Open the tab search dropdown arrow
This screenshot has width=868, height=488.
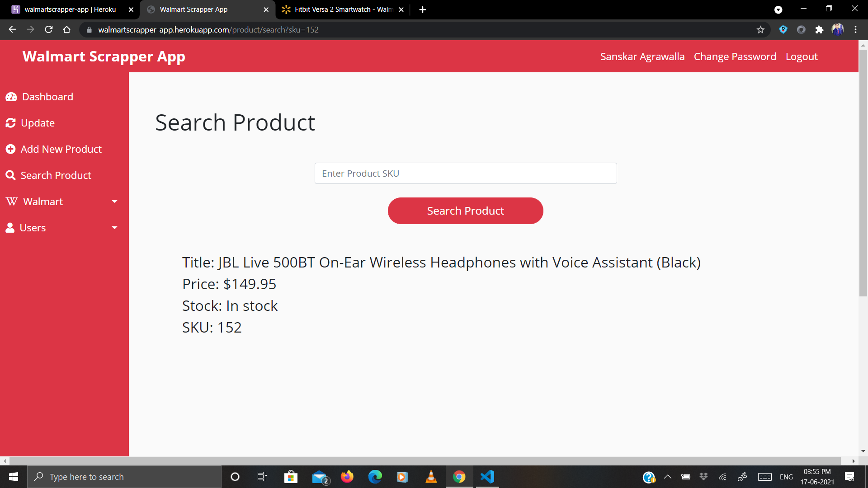[x=778, y=9]
